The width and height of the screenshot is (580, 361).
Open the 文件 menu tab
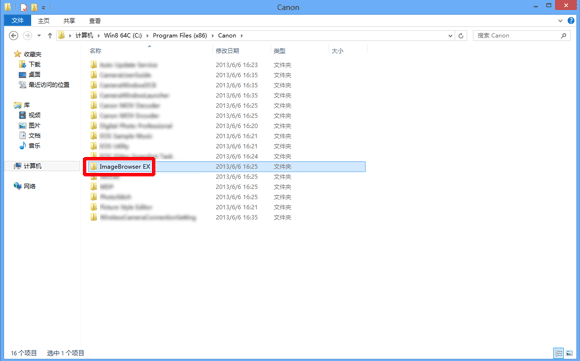(17, 21)
